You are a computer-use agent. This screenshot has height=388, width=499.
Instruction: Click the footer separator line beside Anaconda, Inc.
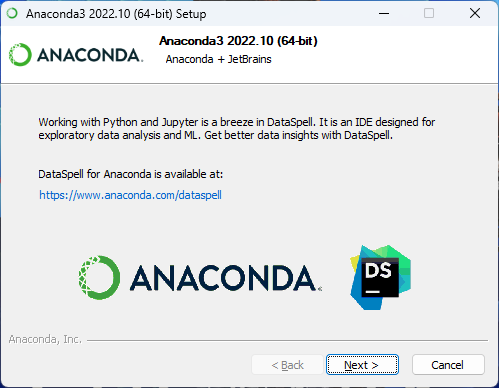[287, 340]
